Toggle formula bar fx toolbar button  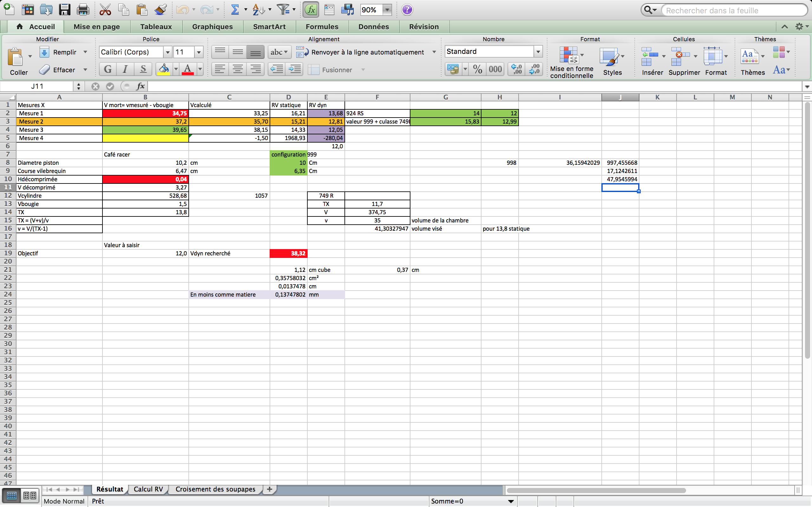click(311, 10)
